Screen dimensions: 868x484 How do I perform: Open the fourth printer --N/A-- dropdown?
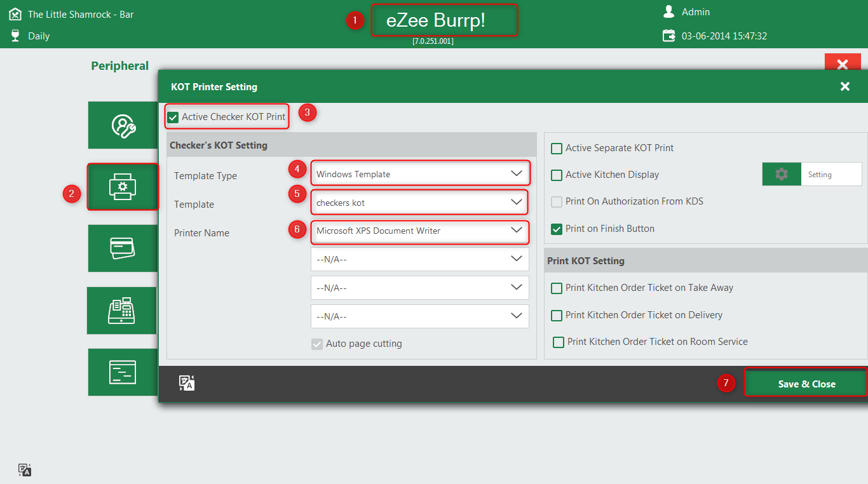pos(420,316)
